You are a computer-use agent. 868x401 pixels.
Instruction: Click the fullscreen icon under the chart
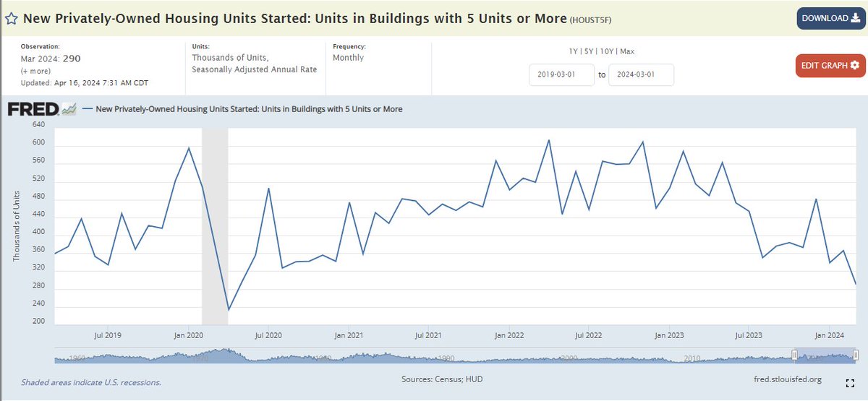click(850, 383)
